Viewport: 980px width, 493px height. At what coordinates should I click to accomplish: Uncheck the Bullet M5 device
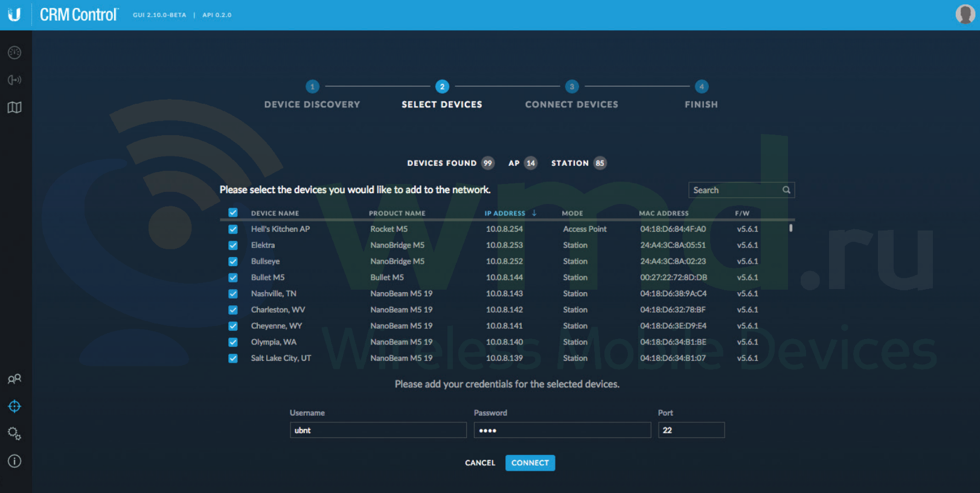[233, 278]
